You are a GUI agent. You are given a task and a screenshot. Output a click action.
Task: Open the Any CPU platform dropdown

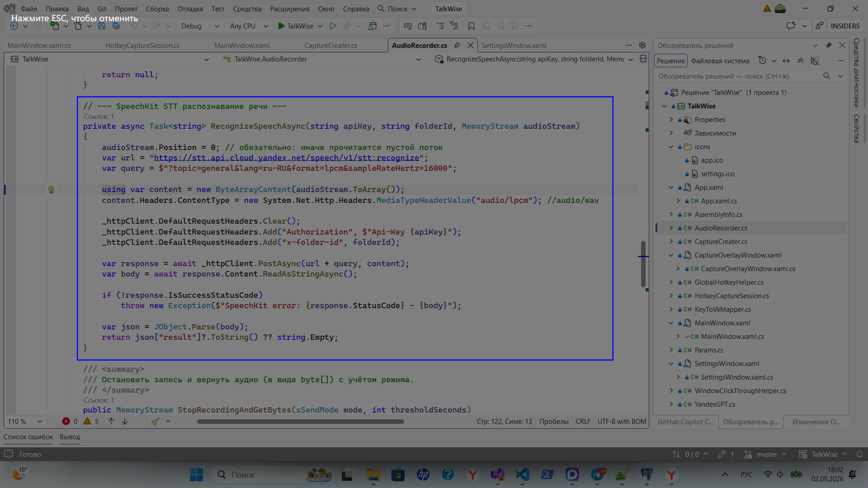point(249,26)
